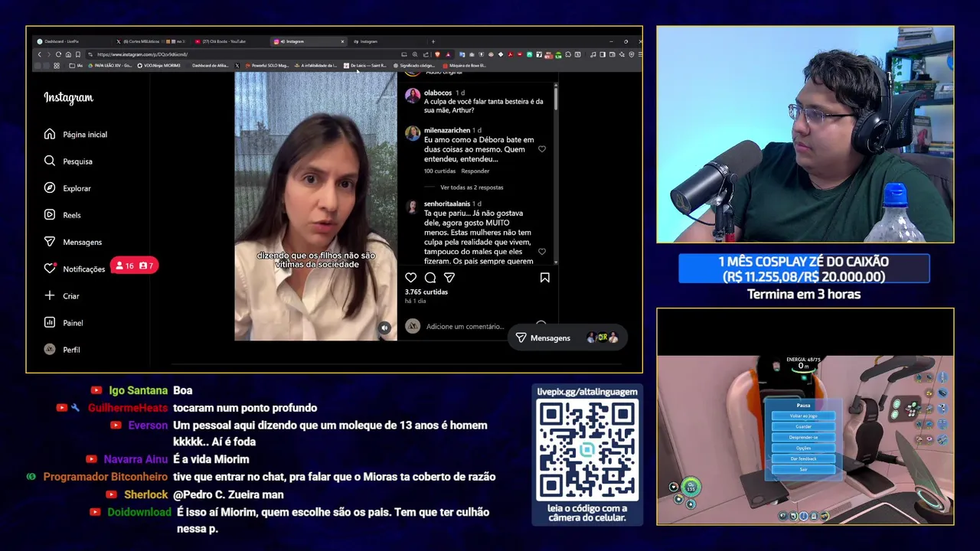Open Explorar in the Instagram sidebar
The width and height of the screenshot is (980, 551).
tap(68, 188)
